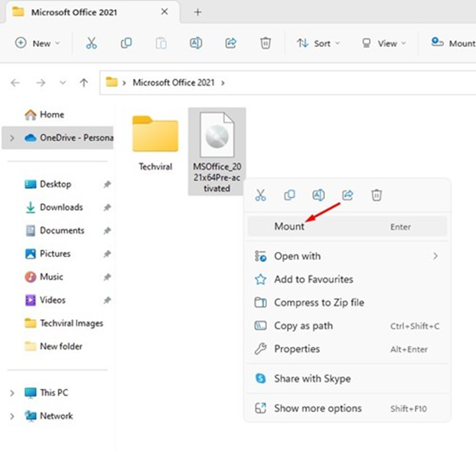Expand the This PC node

tap(12, 393)
